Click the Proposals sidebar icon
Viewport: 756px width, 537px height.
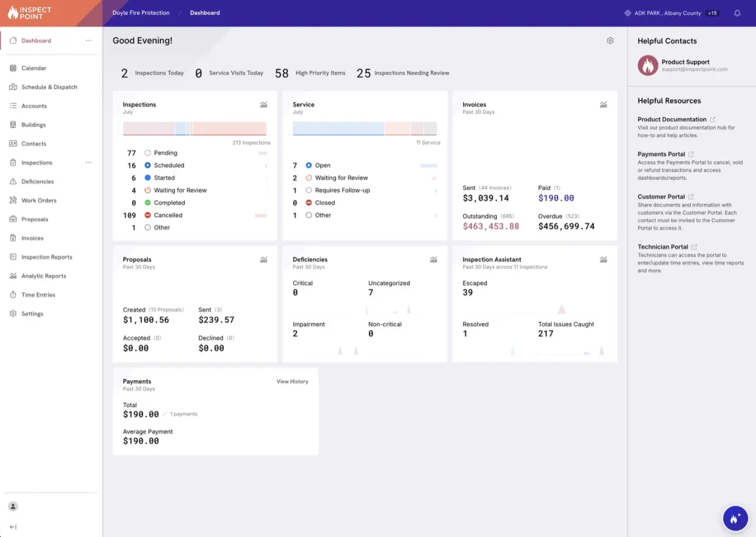coord(13,219)
